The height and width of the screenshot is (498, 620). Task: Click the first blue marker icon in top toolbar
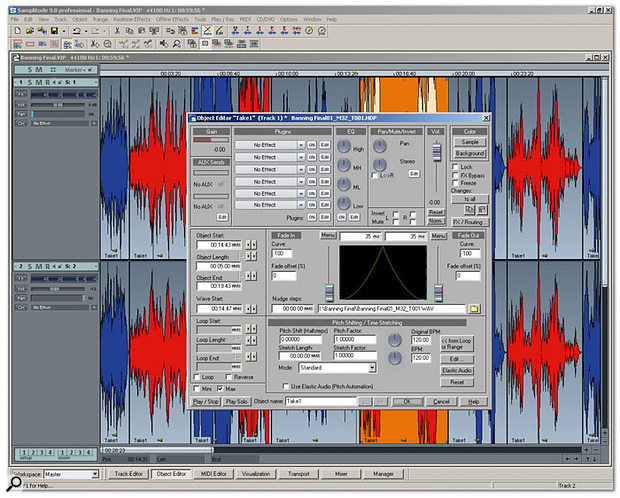[x=235, y=30]
